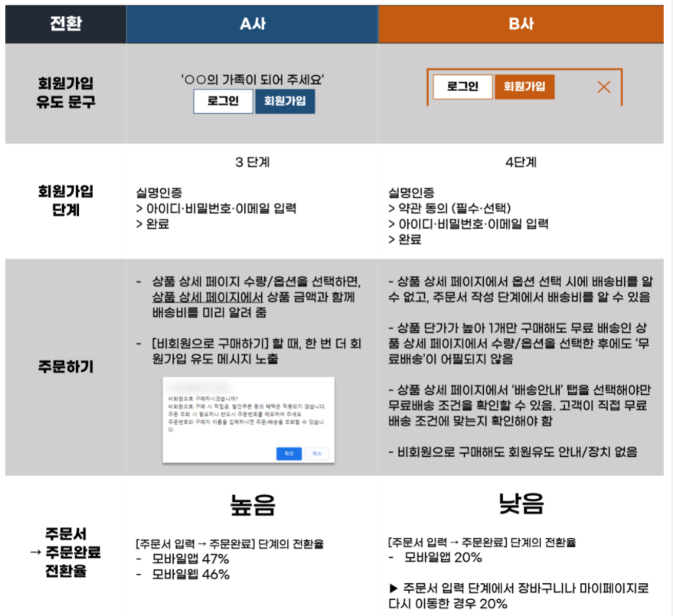Click the 주문하기 row label

65,367
